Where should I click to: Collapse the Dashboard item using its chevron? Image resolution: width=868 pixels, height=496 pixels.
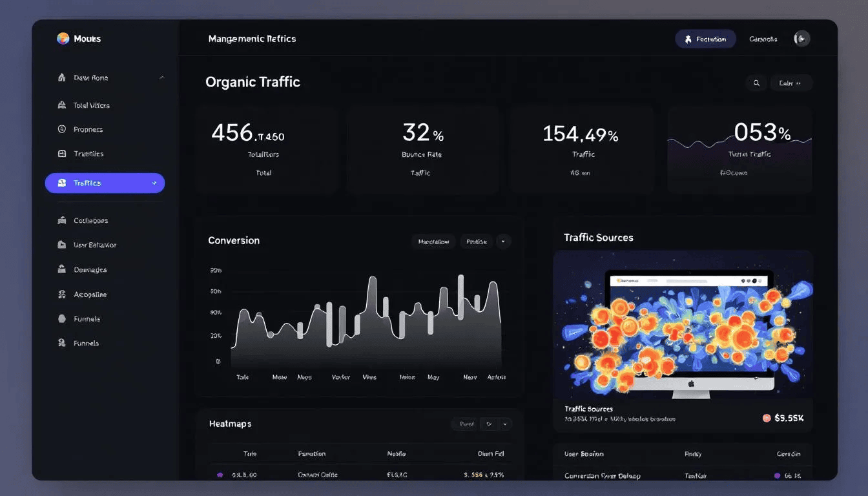pos(161,77)
